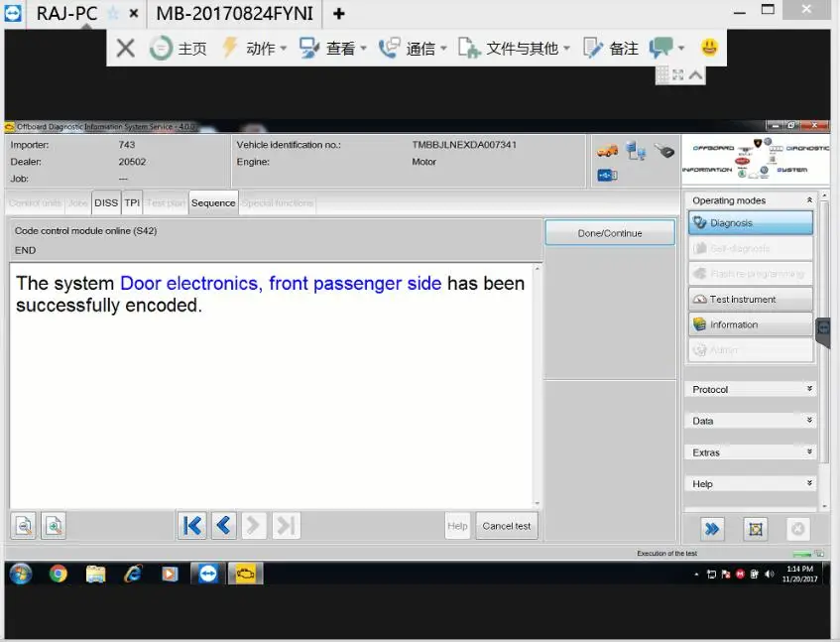Close the TeamViewer toolbar X icon

click(125, 49)
